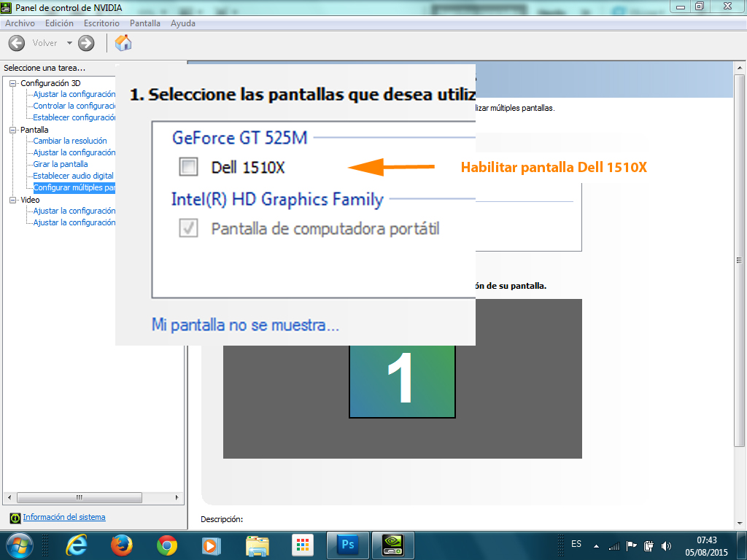Click the volume speaker tray icon

point(666,546)
